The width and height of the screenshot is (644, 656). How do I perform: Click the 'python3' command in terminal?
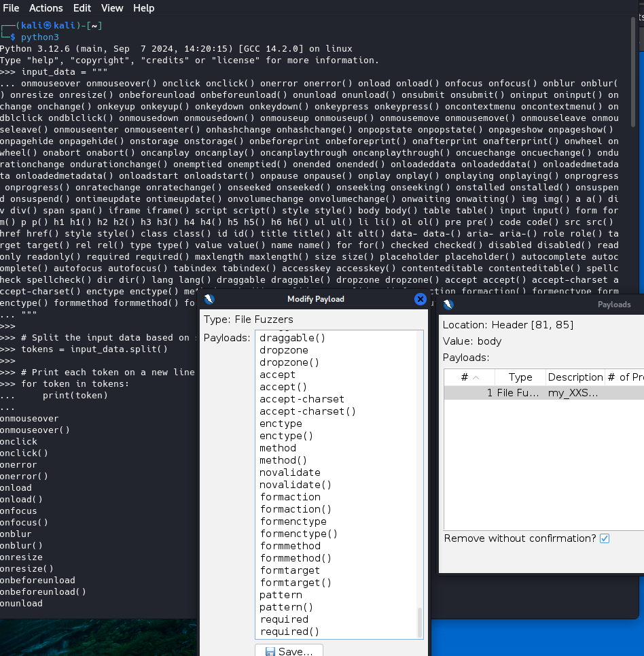pos(39,37)
